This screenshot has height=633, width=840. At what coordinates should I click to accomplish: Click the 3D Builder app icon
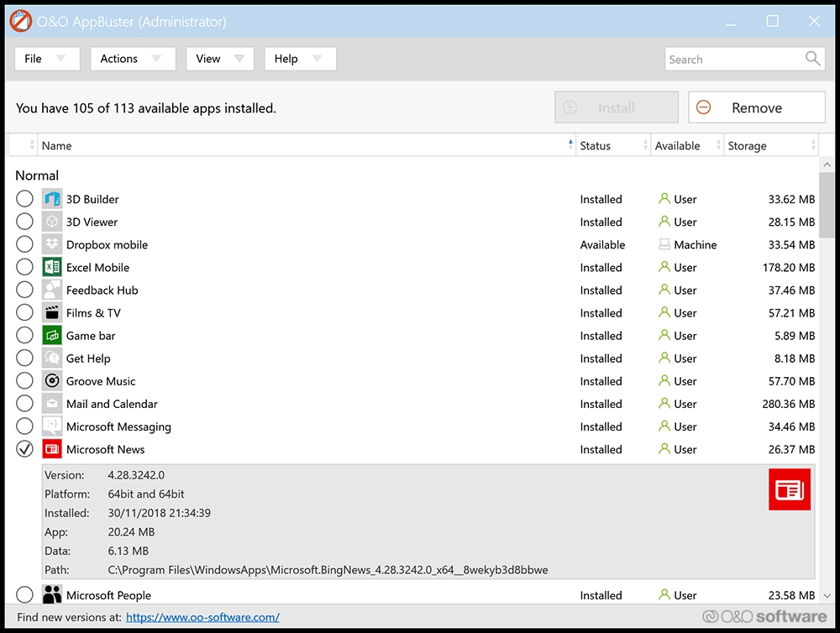coord(52,199)
